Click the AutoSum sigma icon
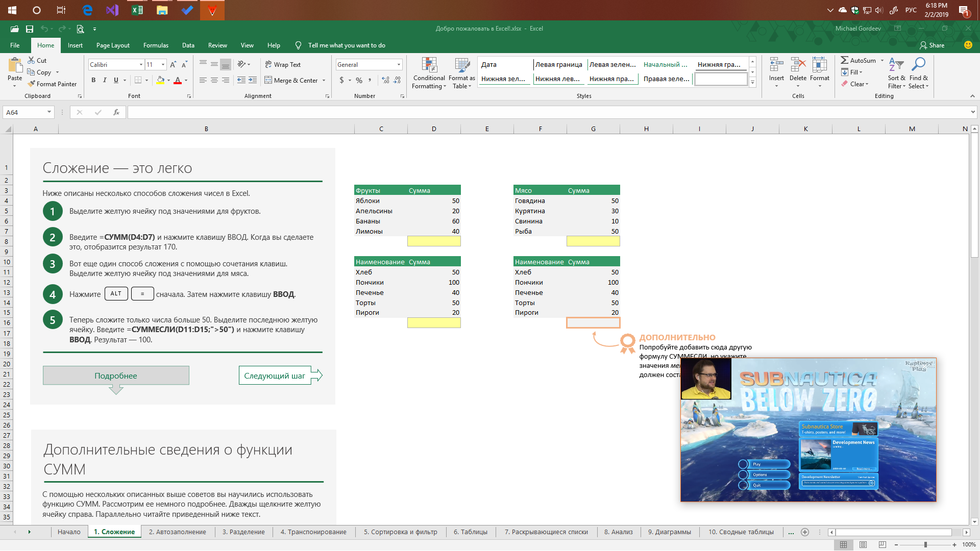Viewport: 980px width, 551px height. tap(845, 60)
